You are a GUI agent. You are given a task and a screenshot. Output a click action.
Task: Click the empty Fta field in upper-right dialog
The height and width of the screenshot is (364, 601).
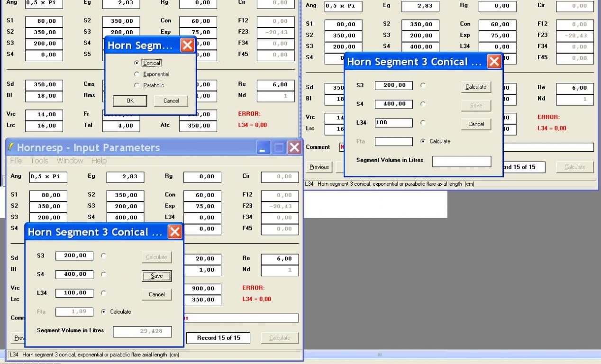click(394, 141)
